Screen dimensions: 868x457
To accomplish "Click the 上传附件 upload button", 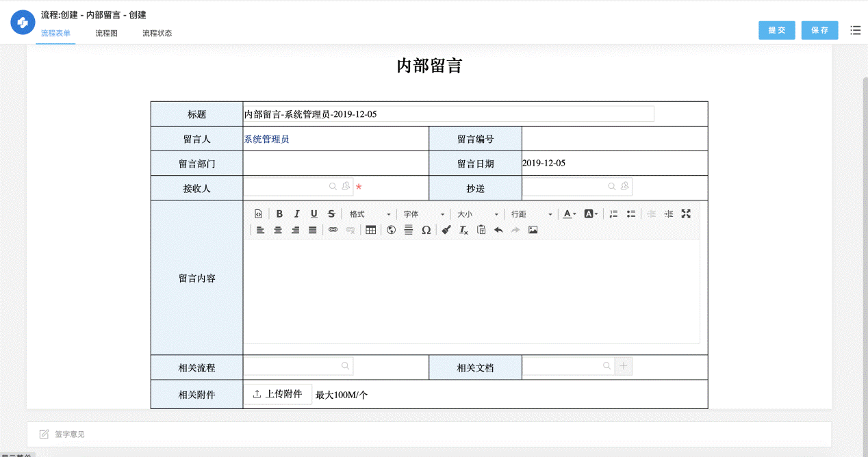I will pos(278,394).
